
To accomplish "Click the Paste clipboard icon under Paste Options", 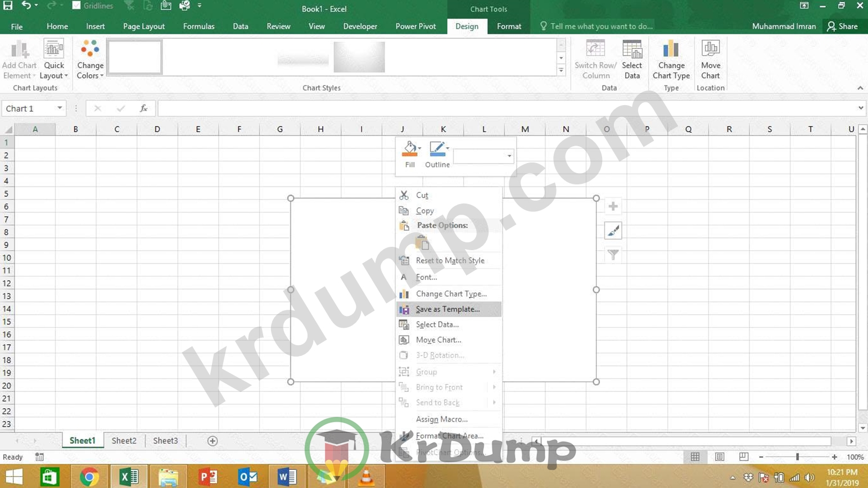I will tap(423, 243).
